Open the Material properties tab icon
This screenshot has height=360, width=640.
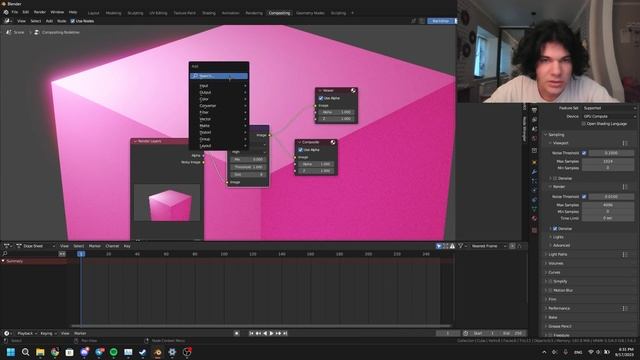pyautogui.click(x=534, y=218)
